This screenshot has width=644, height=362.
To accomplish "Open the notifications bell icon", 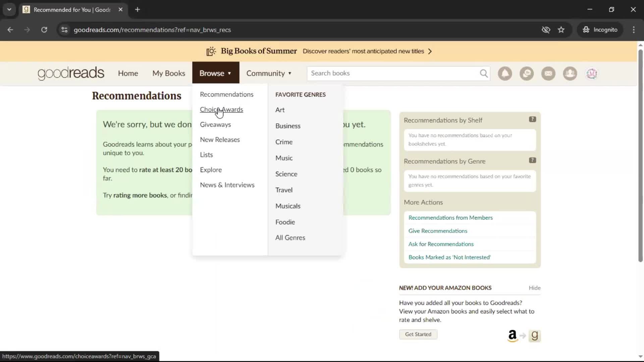I will pos(505,73).
